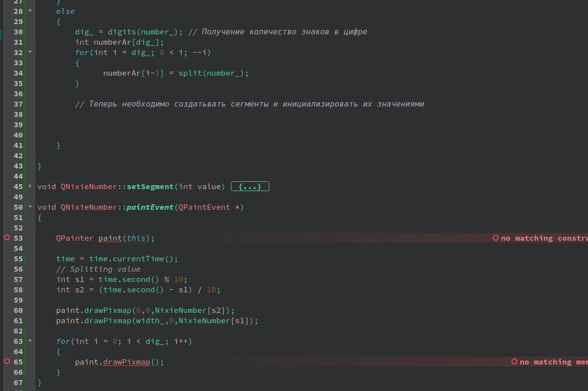Select line number 67 in the gutter

pos(18,383)
